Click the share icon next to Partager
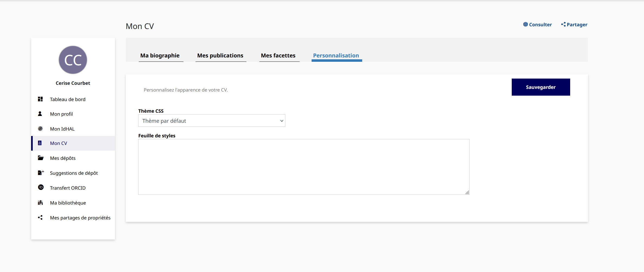 point(563,24)
